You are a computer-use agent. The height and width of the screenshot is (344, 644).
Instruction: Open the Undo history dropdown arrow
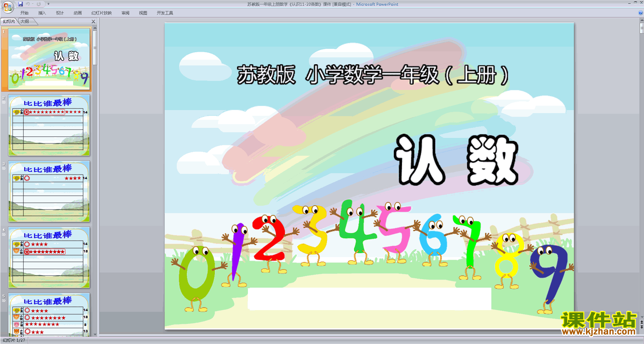(x=33, y=4)
